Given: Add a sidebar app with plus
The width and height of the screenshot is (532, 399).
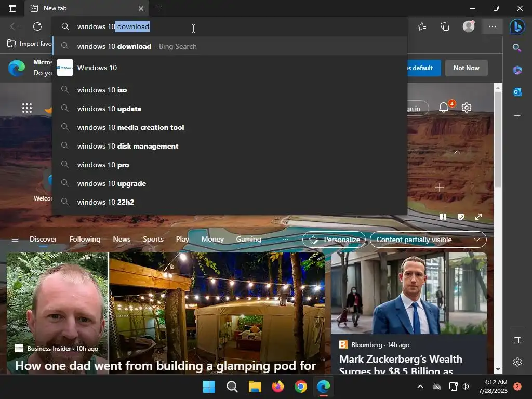Looking at the screenshot, I should pos(517,116).
